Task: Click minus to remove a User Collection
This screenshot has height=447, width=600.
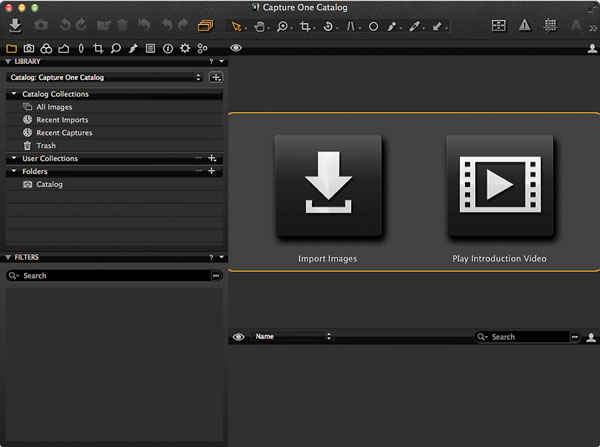Action: 199,158
